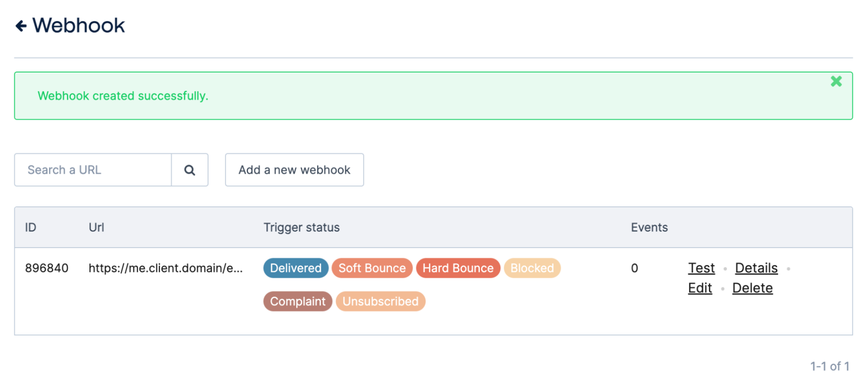Screen dimensions: 868x390
Task: Select the Hard Bounce status badge
Action: (x=458, y=268)
